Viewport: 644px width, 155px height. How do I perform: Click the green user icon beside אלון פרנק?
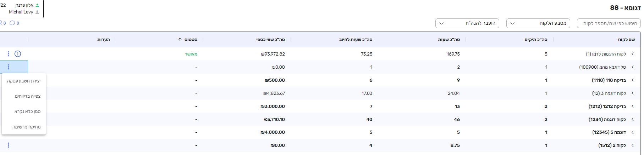point(38,5)
